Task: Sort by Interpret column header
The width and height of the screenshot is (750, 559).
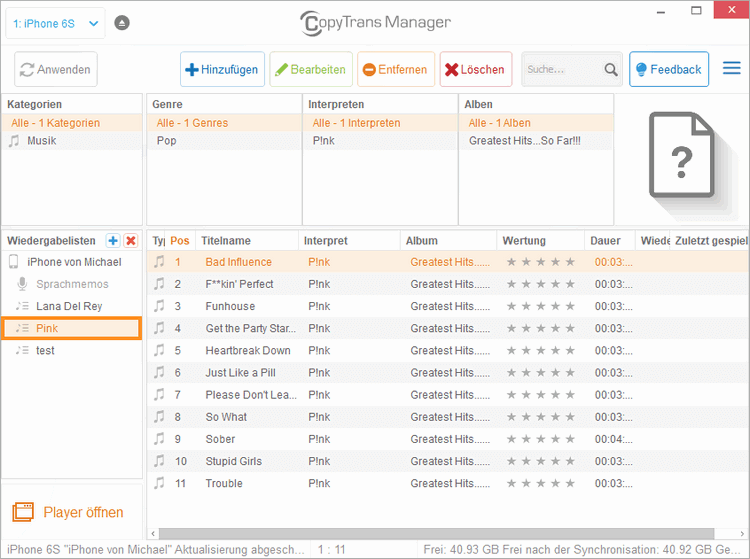Action: pos(349,241)
